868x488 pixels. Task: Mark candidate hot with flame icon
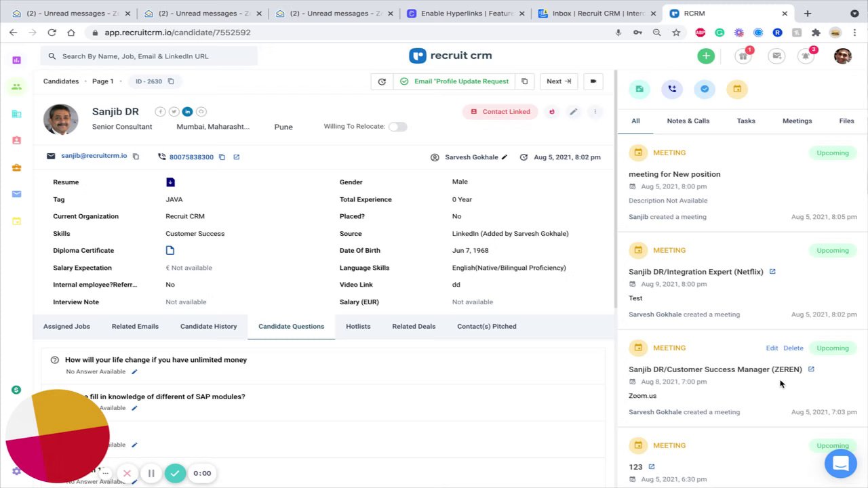(x=552, y=112)
